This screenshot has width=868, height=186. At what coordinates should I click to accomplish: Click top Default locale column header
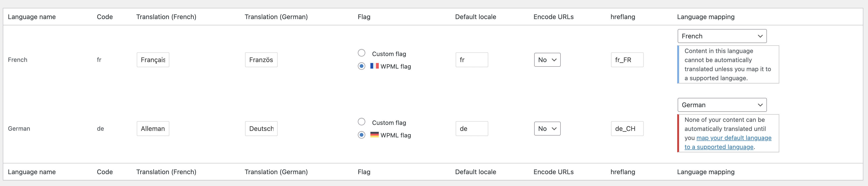click(x=475, y=17)
